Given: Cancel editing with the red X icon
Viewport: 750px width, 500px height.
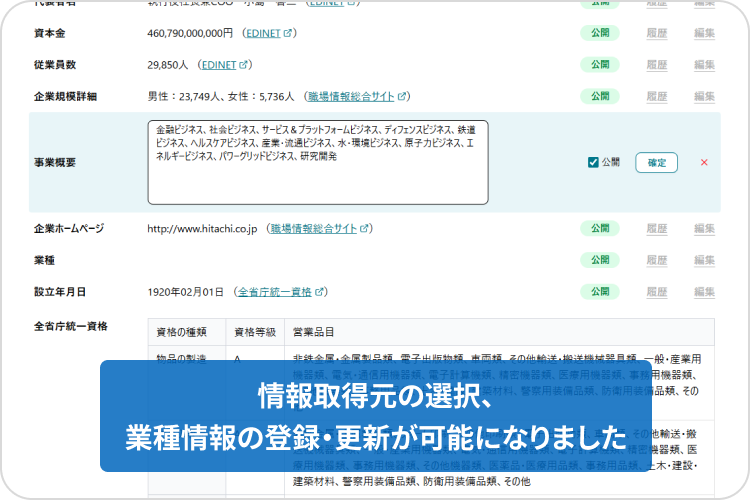Looking at the screenshot, I should click(704, 162).
